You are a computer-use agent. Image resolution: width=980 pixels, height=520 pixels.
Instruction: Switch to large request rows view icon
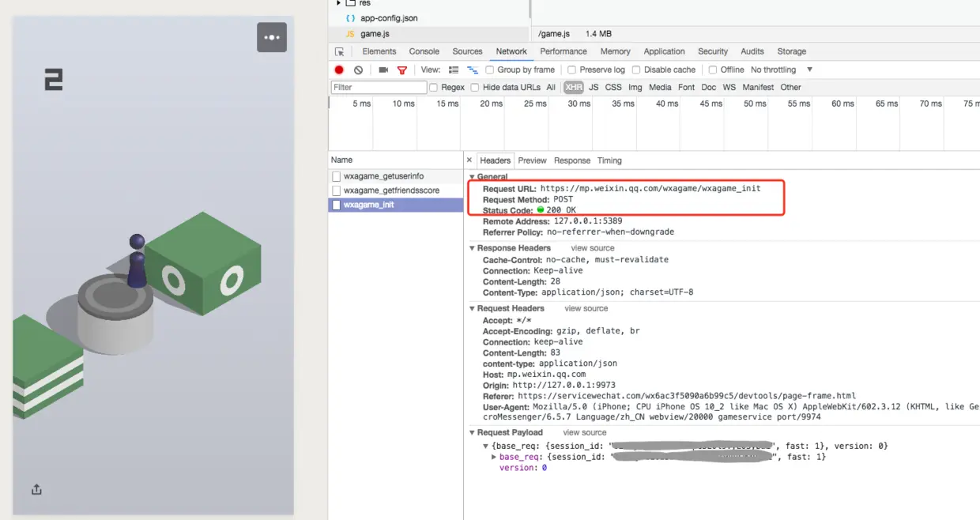point(454,70)
